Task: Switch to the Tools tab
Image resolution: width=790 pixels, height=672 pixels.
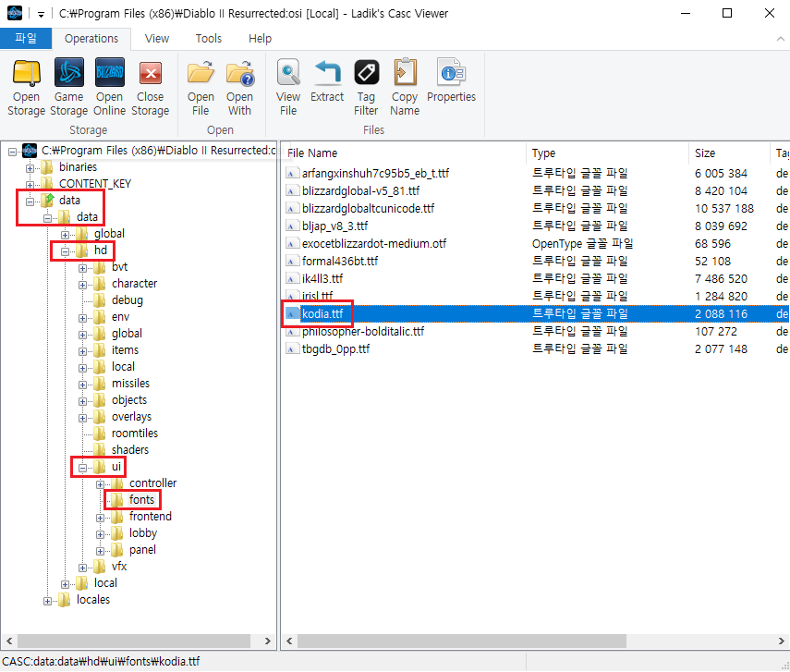Action: (x=209, y=39)
